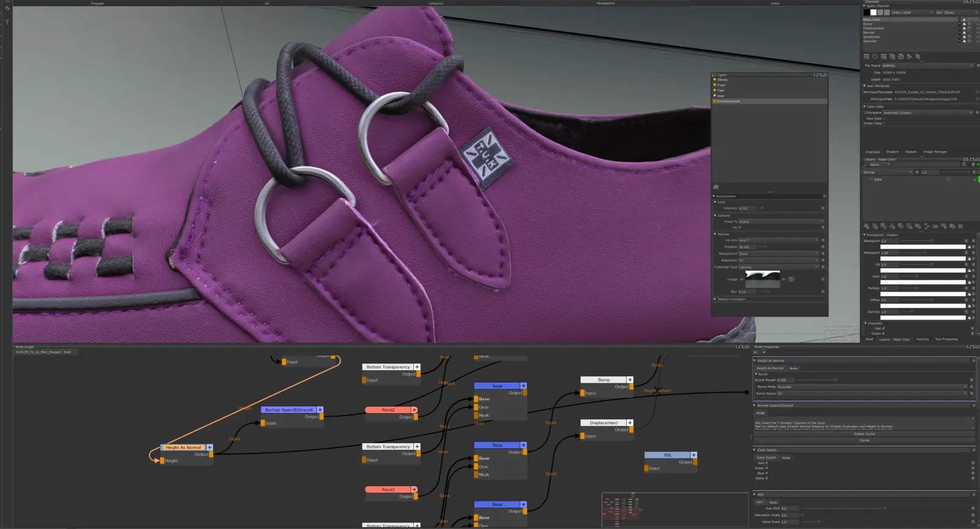Toggle the light named Four bulb icon

point(715,85)
